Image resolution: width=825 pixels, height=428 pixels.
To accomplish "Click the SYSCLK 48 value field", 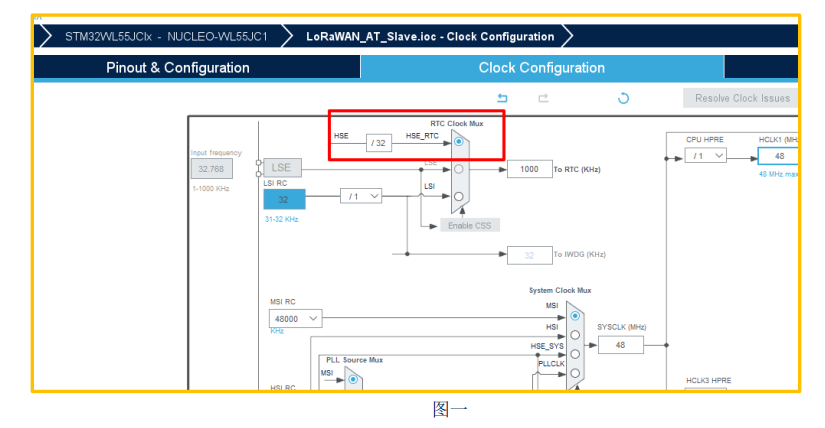I will (620, 345).
